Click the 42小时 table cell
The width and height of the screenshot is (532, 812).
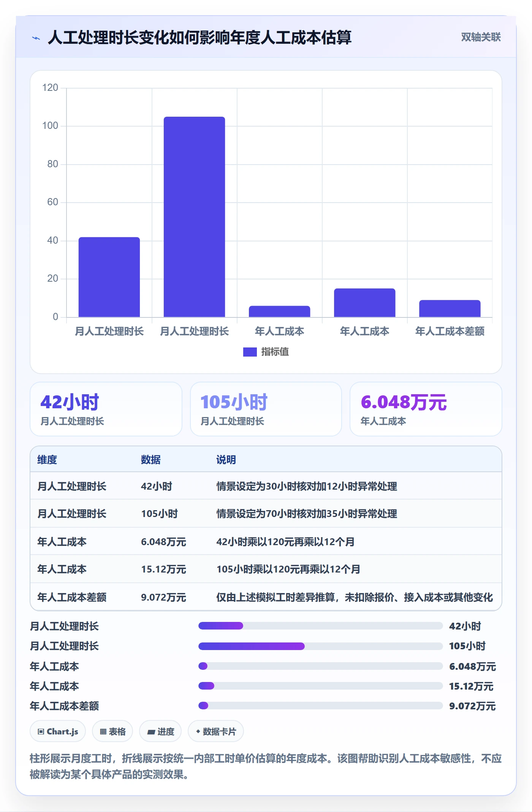click(157, 486)
